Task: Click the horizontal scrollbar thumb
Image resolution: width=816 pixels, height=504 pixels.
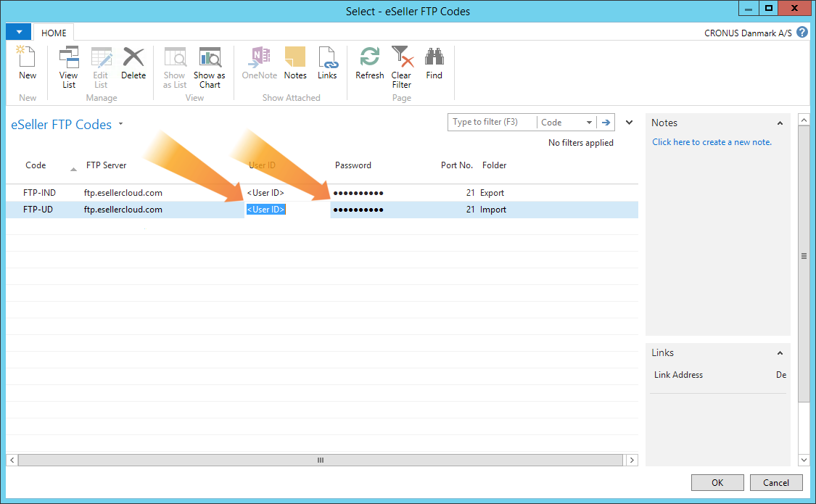Action: 321,460
